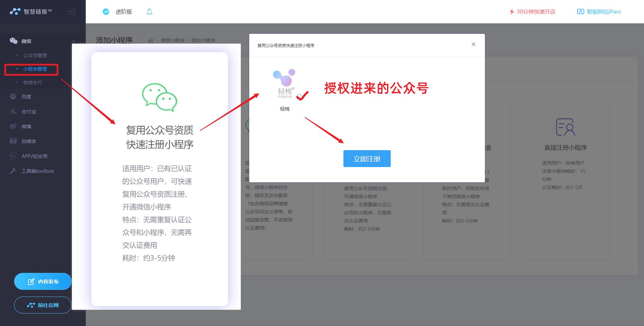Screen dimensions: 644x326
Task: Click the 支付宝 icon in the sidebar
Action: click(x=13, y=111)
